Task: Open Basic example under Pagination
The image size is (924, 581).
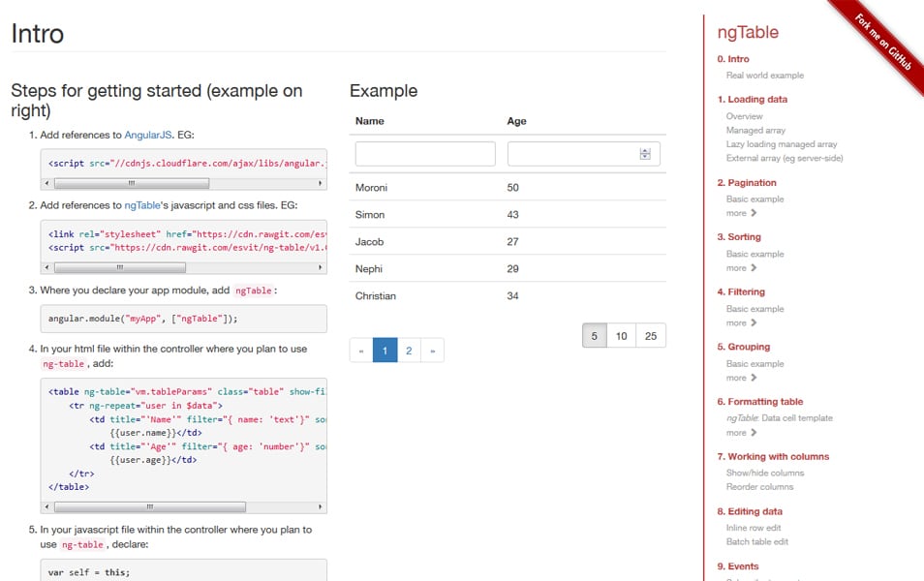Action: click(x=755, y=199)
